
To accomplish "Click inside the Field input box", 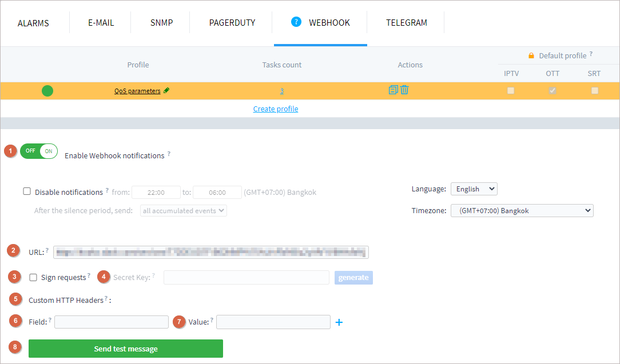I will [x=111, y=321].
